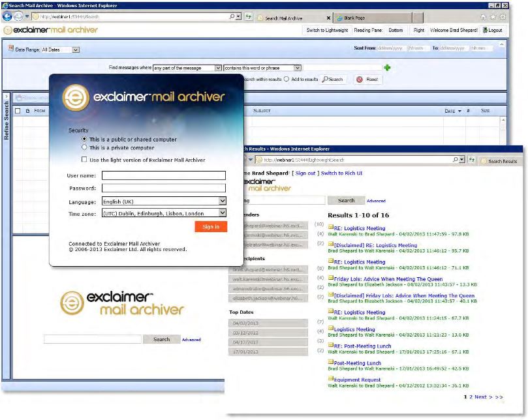Open the IE home icon in the main window

pyautogui.click(x=483, y=17)
